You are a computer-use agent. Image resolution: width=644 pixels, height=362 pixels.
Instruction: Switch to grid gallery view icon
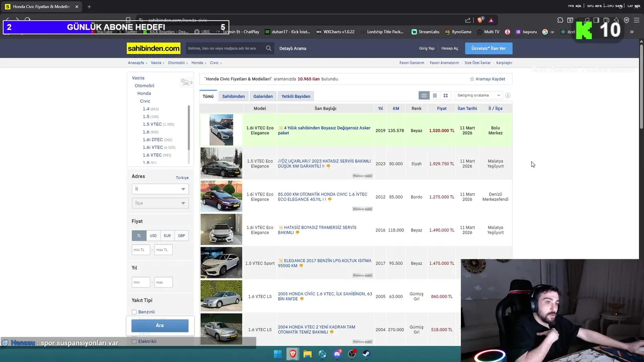[445, 96]
